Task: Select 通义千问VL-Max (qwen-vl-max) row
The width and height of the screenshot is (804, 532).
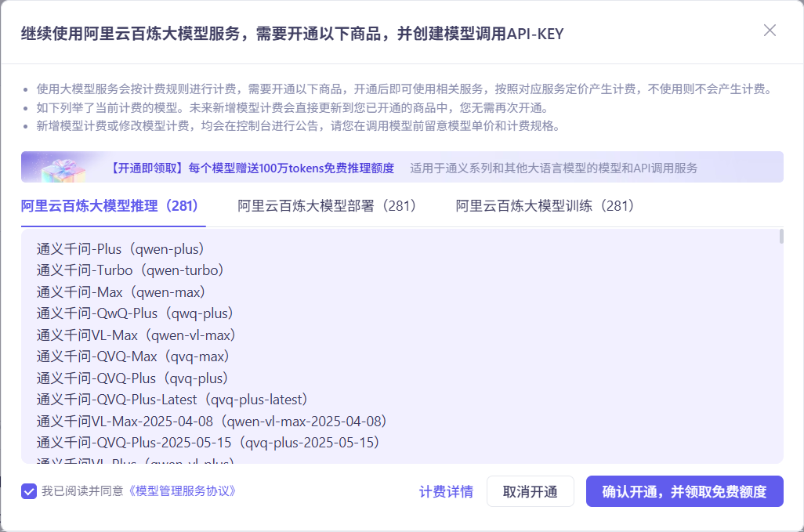Action: tap(136, 335)
